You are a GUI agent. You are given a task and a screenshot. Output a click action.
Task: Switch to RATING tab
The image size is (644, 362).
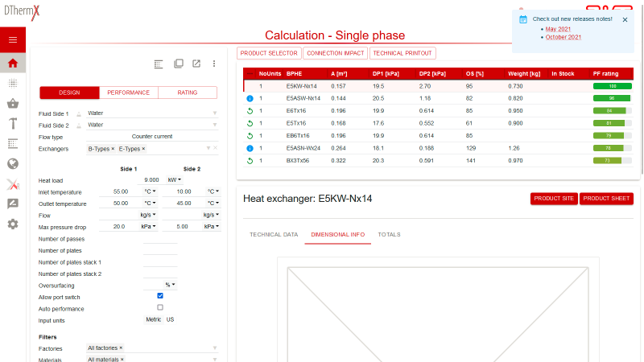188,93
